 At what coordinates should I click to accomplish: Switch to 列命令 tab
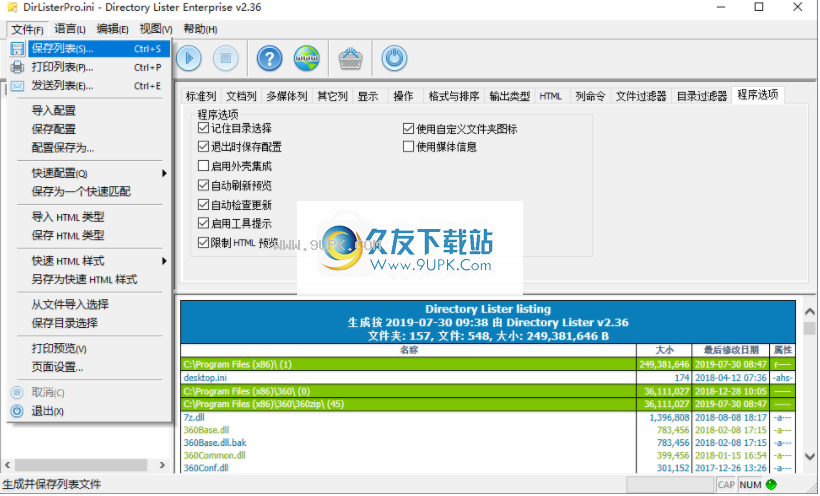coord(590,96)
